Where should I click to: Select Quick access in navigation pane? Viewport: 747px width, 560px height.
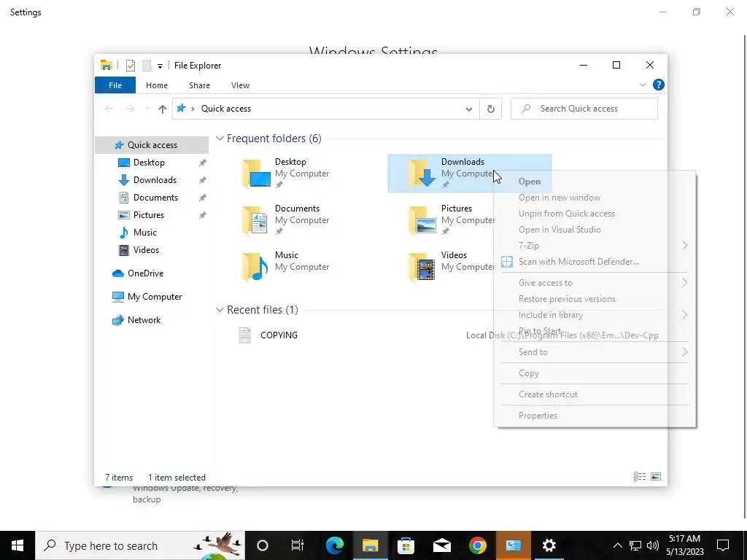pos(152,145)
